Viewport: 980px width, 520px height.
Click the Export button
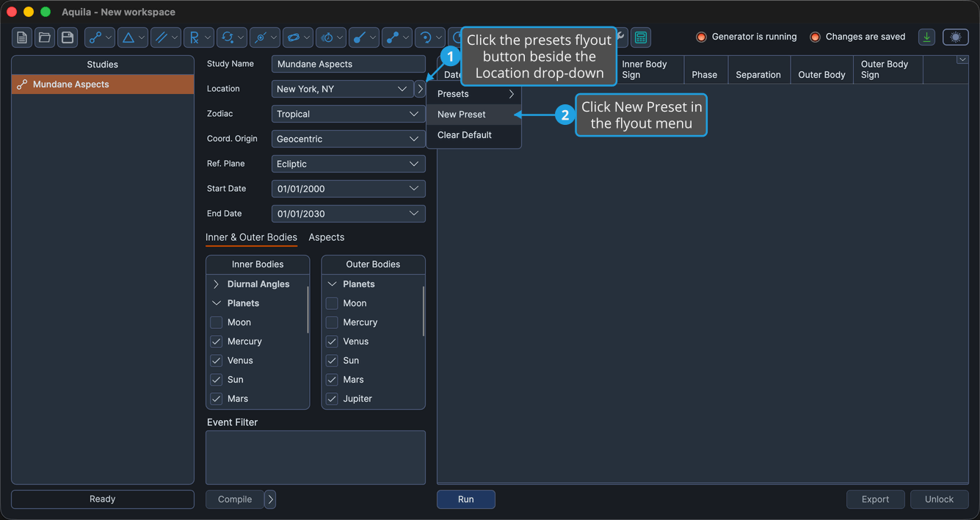coord(876,499)
